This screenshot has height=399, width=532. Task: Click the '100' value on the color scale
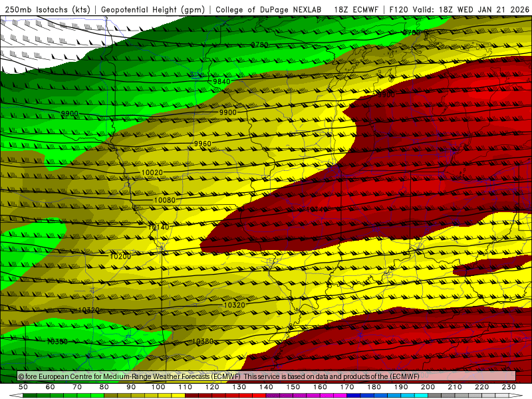(x=158, y=387)
